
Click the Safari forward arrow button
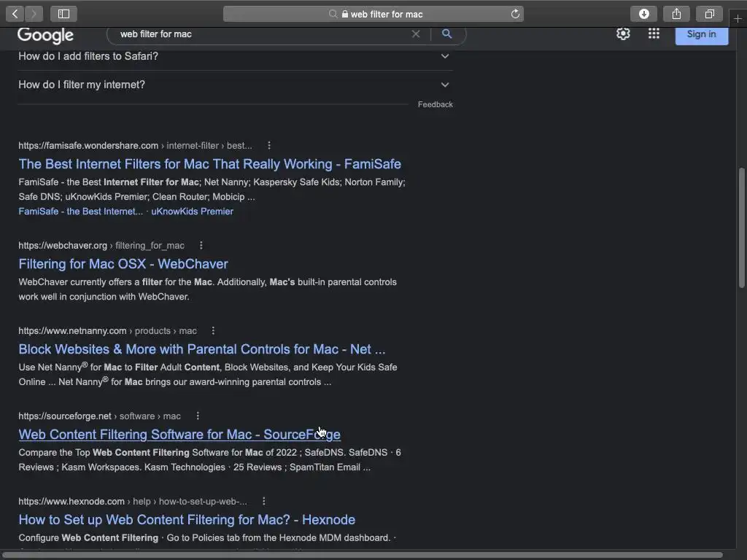[34, 14]
